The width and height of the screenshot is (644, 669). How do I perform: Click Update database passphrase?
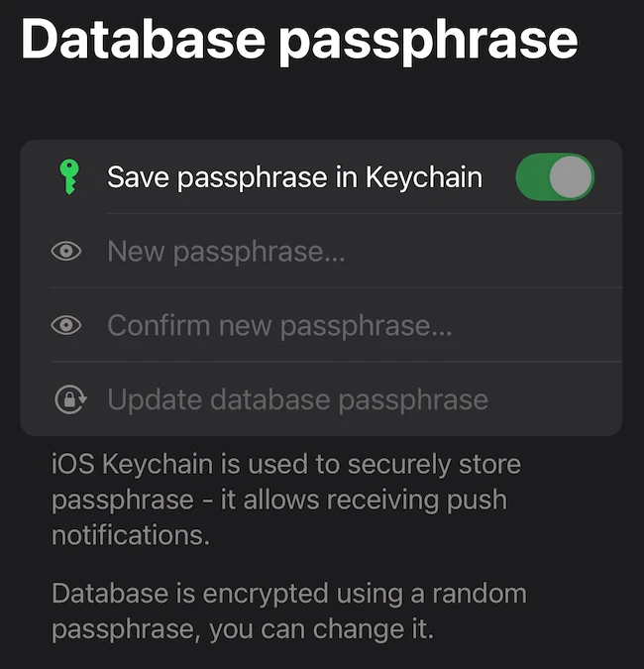(297, 399)
